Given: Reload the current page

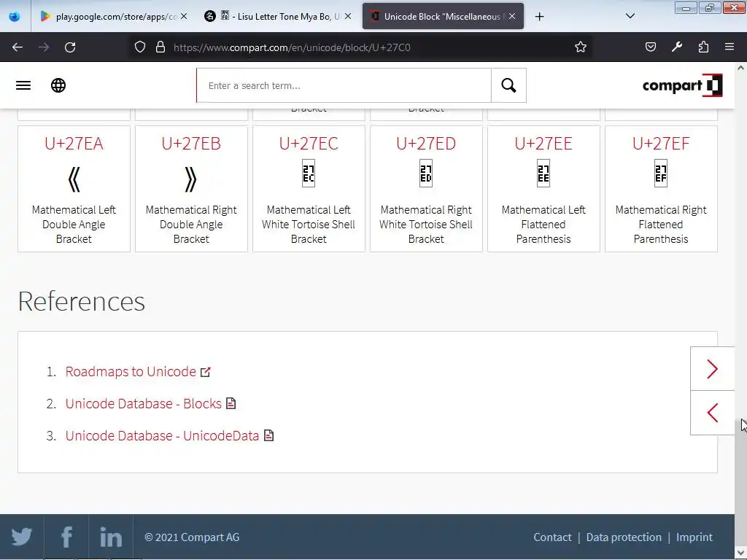Looking at the screenshot, I should point(70,47).
